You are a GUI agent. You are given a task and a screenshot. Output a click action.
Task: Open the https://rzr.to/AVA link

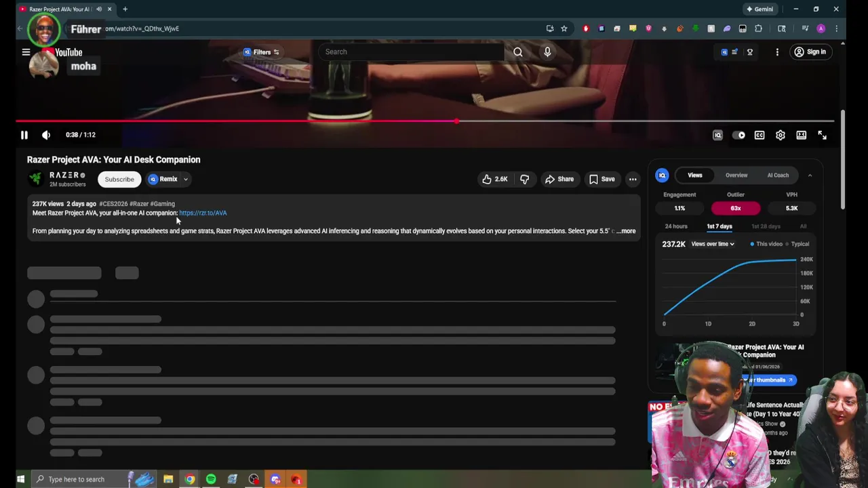(203, 213)
